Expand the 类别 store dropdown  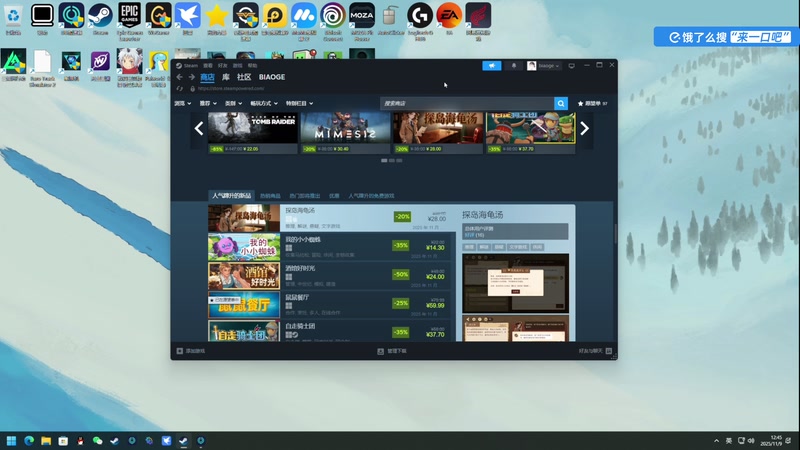click(x=234, y=103)
